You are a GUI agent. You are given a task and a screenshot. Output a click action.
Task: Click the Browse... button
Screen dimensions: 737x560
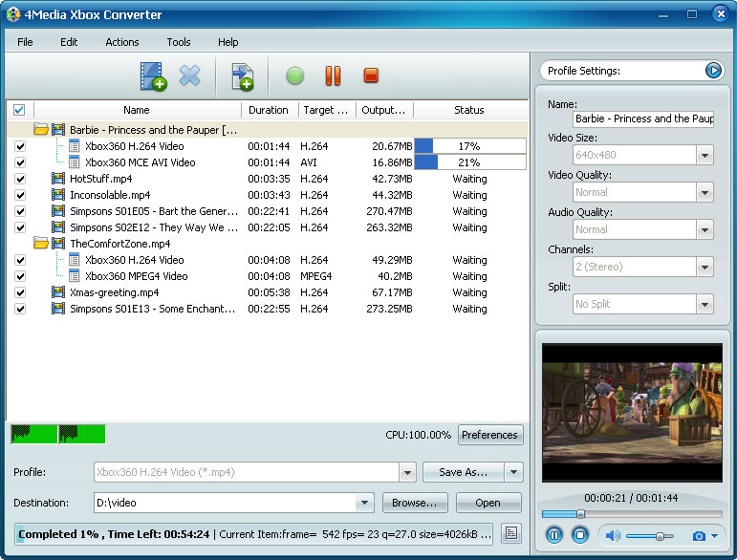415,503
